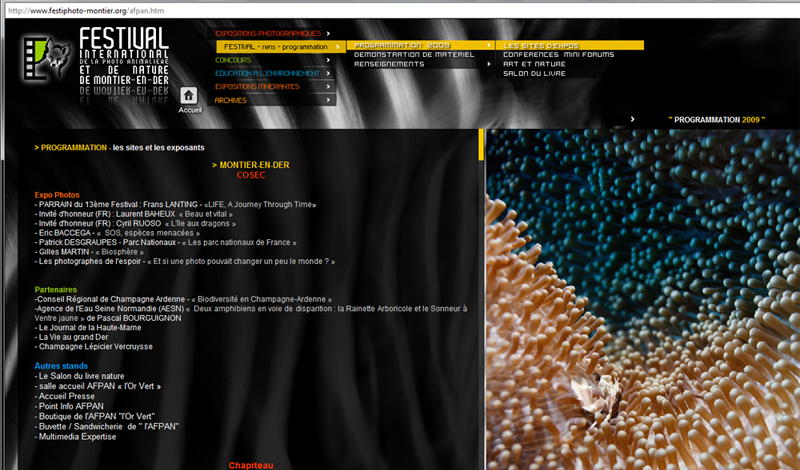Click arrow left of Programmation 2009 title
Viewport: 800px width, 470px height.
pos(632,119)
